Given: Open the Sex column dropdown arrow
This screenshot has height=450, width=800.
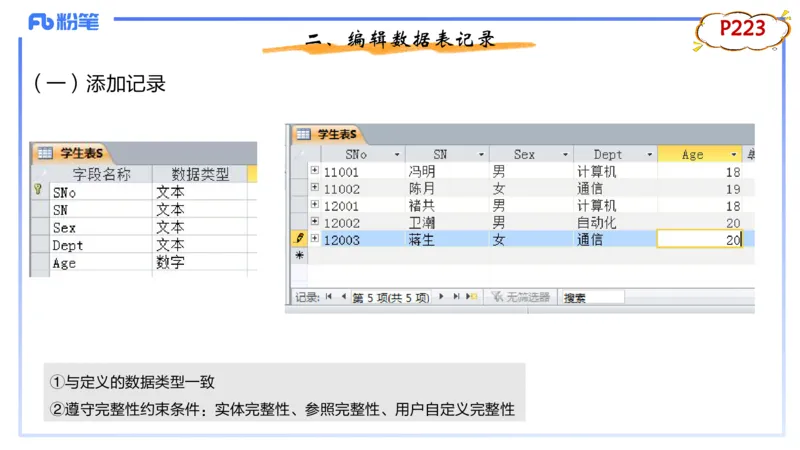Looking at the screenshot, I should (565, 155).
